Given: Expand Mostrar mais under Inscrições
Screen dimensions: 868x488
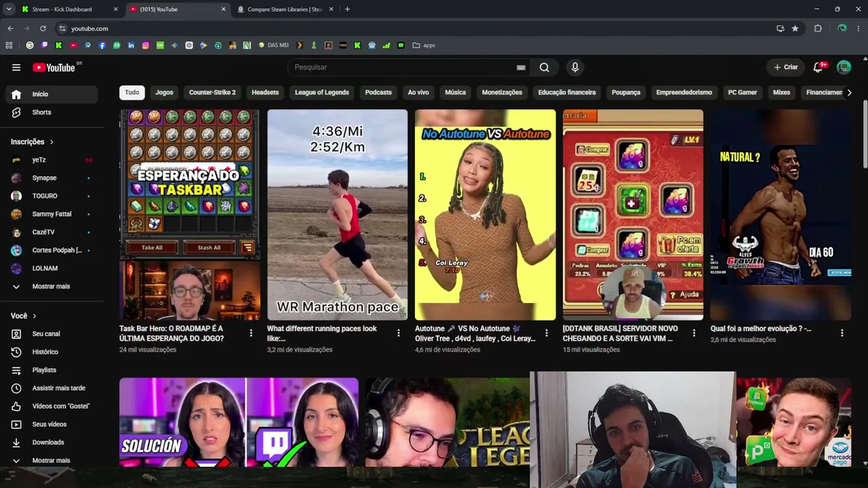Looking at the screenshot, I should point(52,286).
